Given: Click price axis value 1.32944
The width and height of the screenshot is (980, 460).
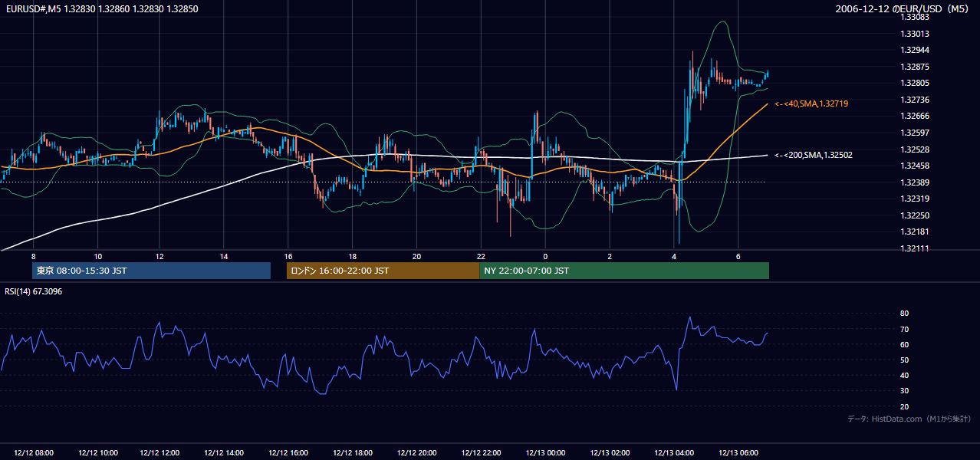Looking at the screenshot, I should point(915,50).
